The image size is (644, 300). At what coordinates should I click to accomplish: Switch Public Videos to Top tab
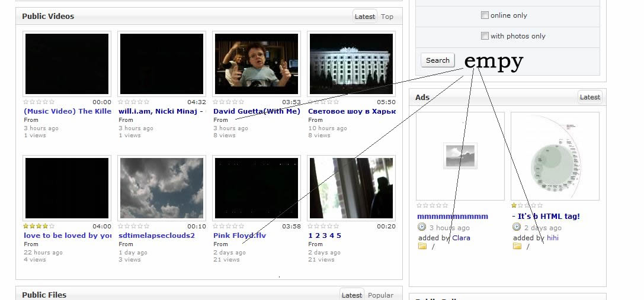coord(387,17)
